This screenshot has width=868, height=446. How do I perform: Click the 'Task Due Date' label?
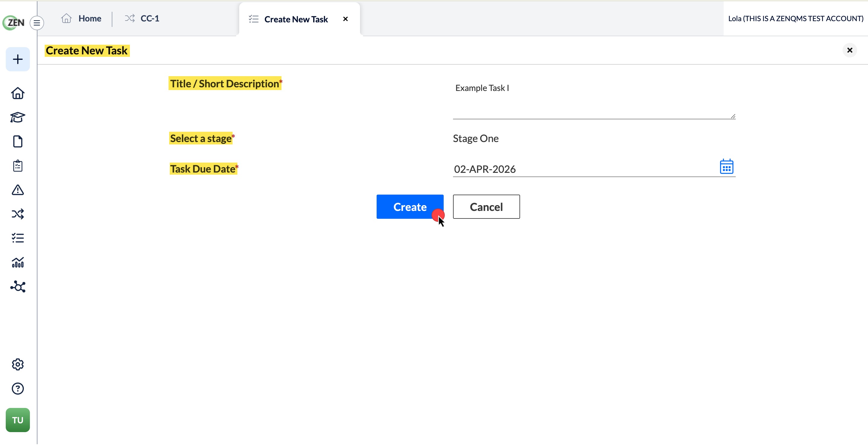pyautogui.click(x=204, y=169)
